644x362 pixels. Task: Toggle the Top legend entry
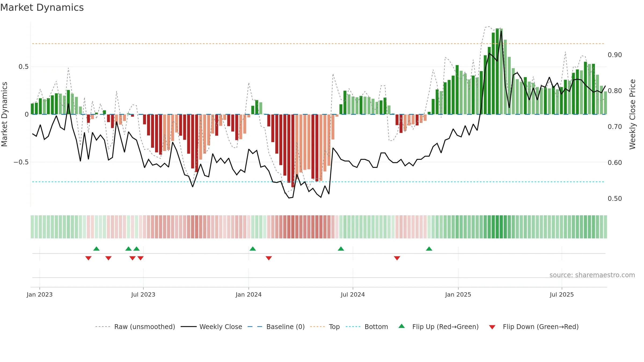[325, 327]
